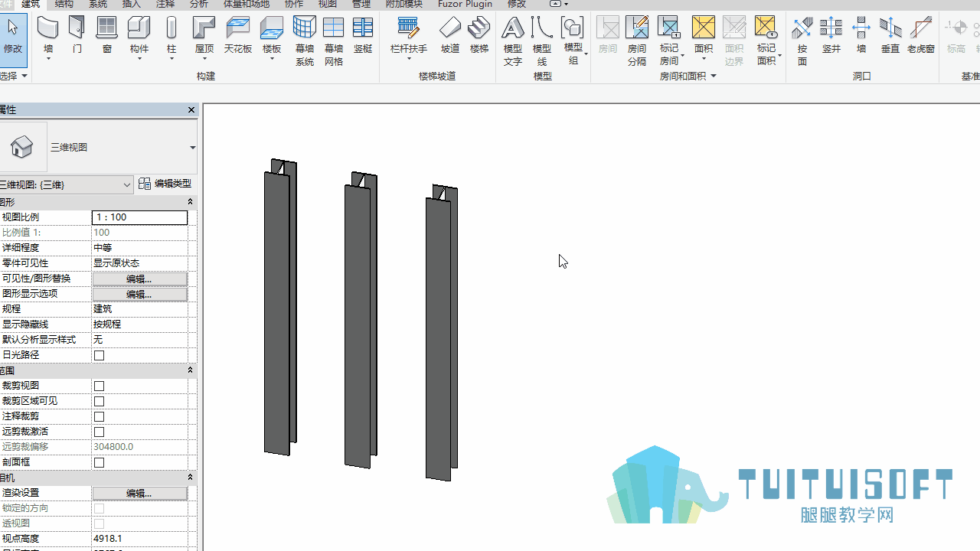980x551 pixels.
Task: Select the 栏杆扶手 (Railing) tool
Action: 409,37
